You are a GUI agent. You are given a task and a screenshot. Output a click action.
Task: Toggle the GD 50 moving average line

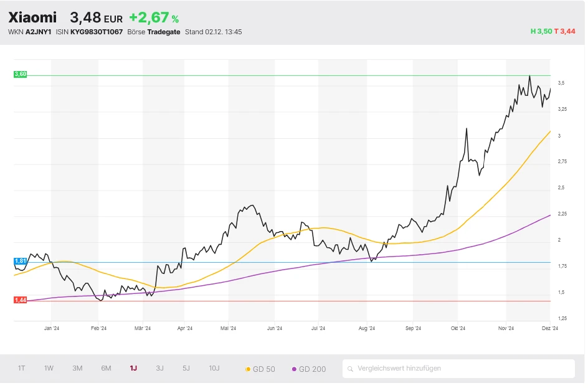click(x=260, y=369)
